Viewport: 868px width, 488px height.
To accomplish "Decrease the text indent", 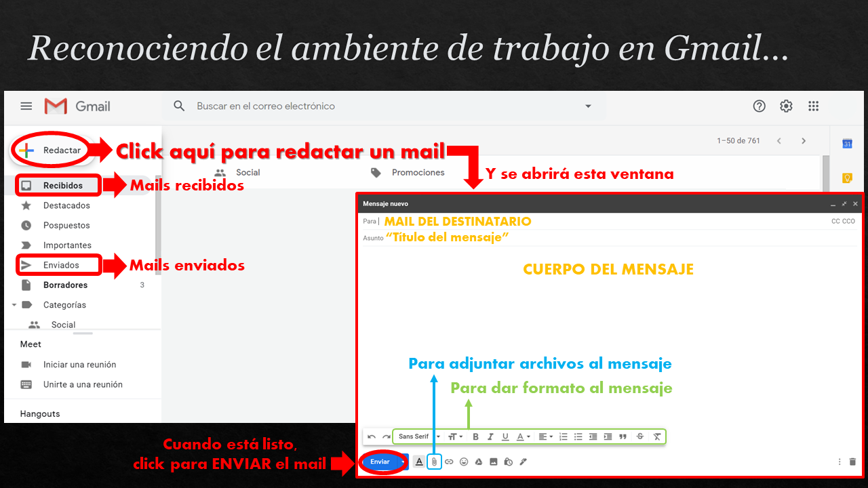I will (x=593, y=437).
